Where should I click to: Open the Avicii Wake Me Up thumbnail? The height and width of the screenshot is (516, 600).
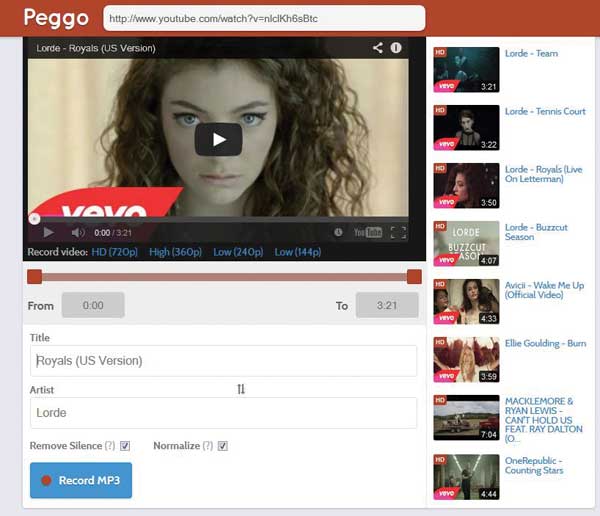(x=466, y=302)
